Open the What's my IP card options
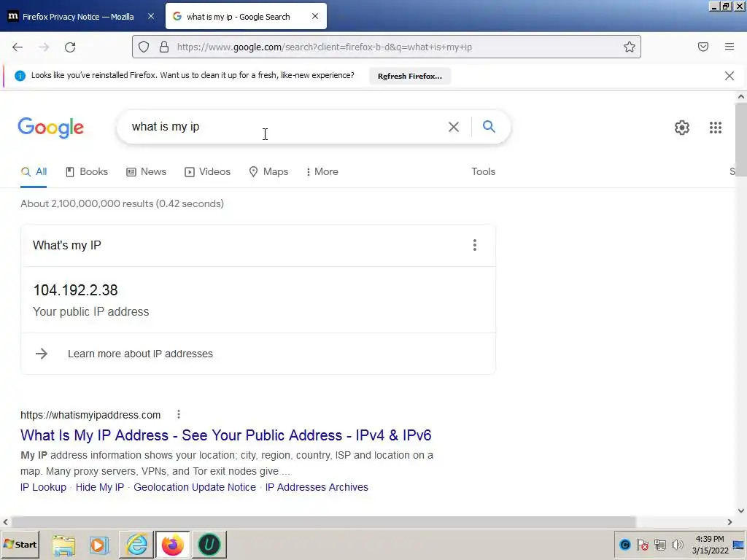 point(474,245)
